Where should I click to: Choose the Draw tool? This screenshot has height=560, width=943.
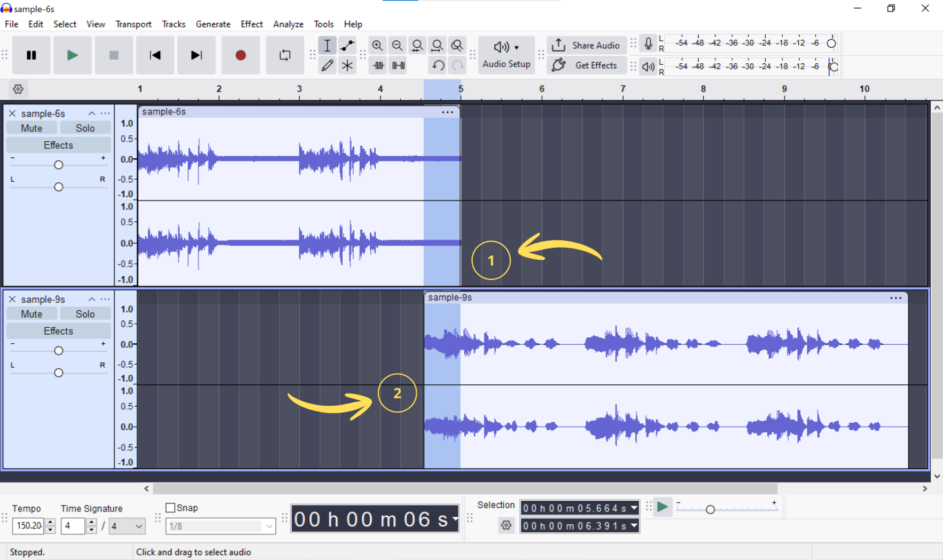[327, 65]
